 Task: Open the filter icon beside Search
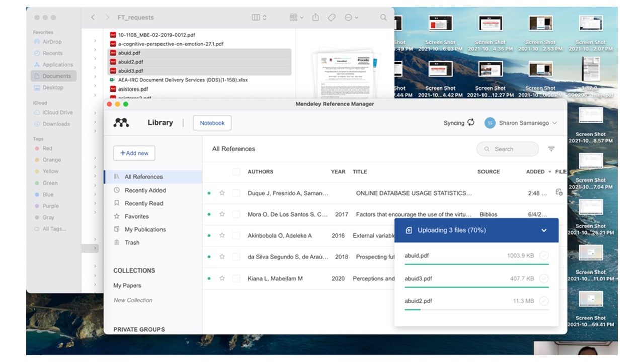click(x=551, y=149)
